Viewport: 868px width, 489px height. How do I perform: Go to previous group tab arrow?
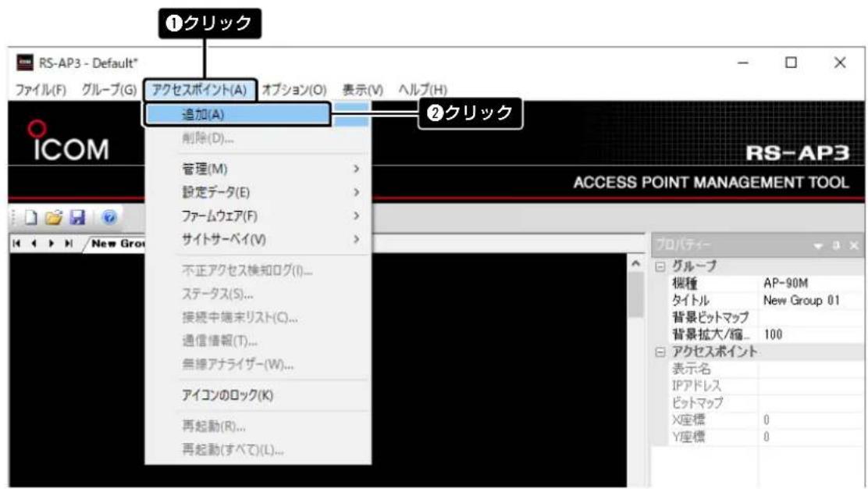pyautogui.click(x=34, y=243)
